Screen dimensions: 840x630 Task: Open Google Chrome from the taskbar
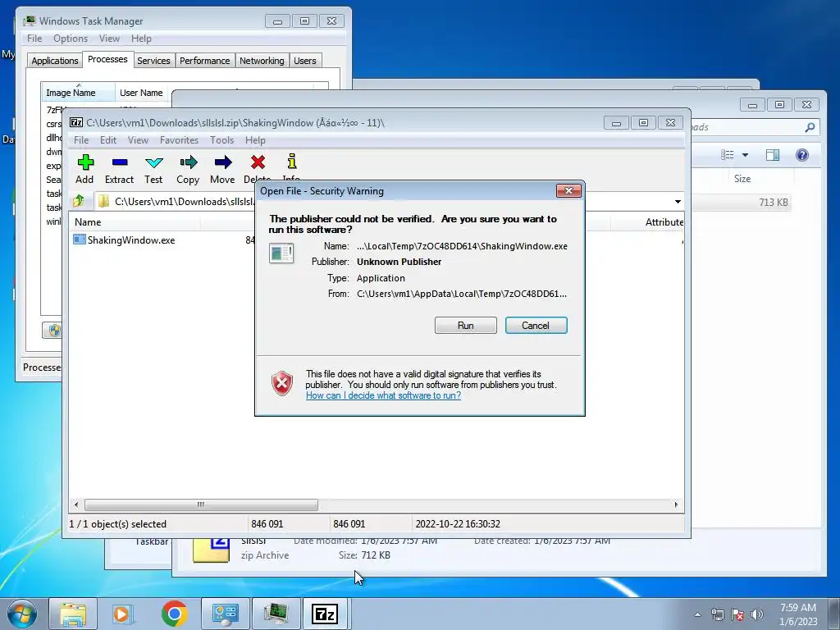174,614
